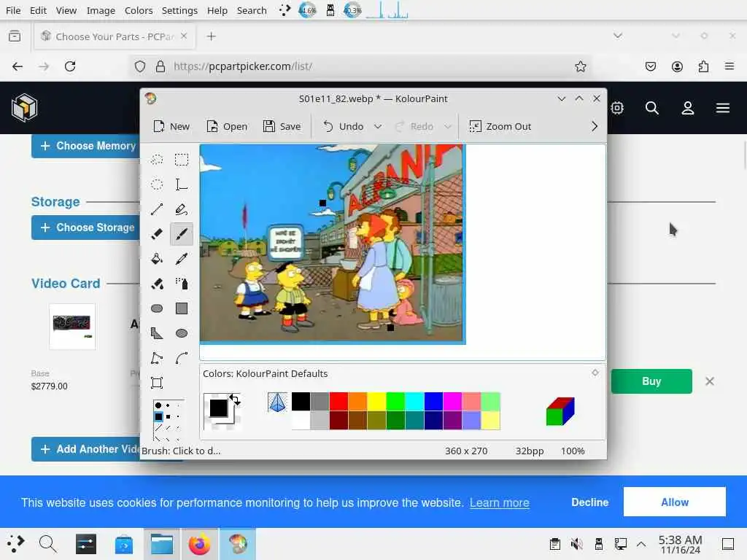Bookmark page with the star icon
747x560 pixels.
[580, 66]
